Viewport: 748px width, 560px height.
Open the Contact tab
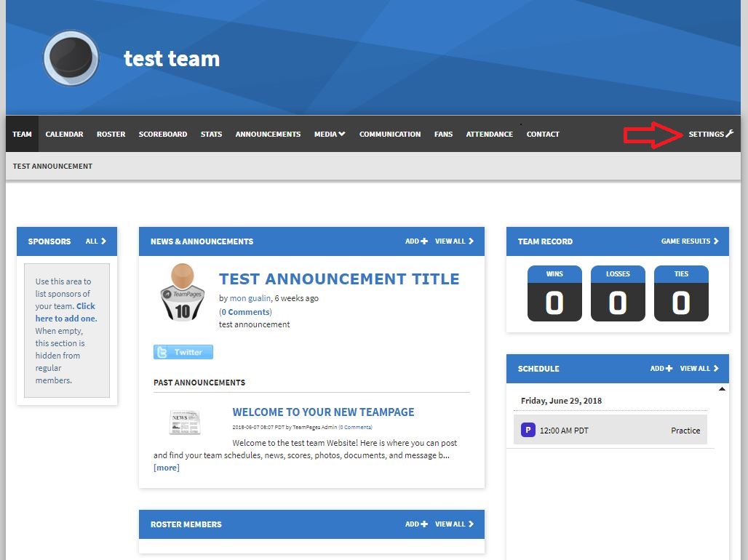[x=543, y=134]
